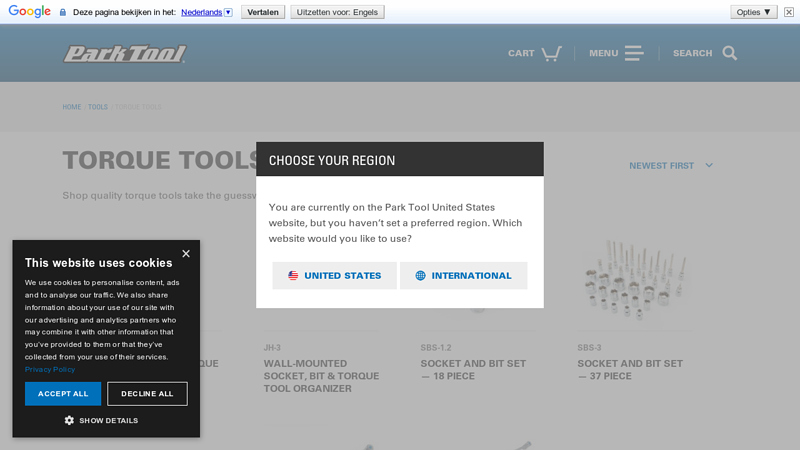This screenshot has width=800, height=450.
Task: Go to Home breadcrumb
Action: tap(72, 107)
